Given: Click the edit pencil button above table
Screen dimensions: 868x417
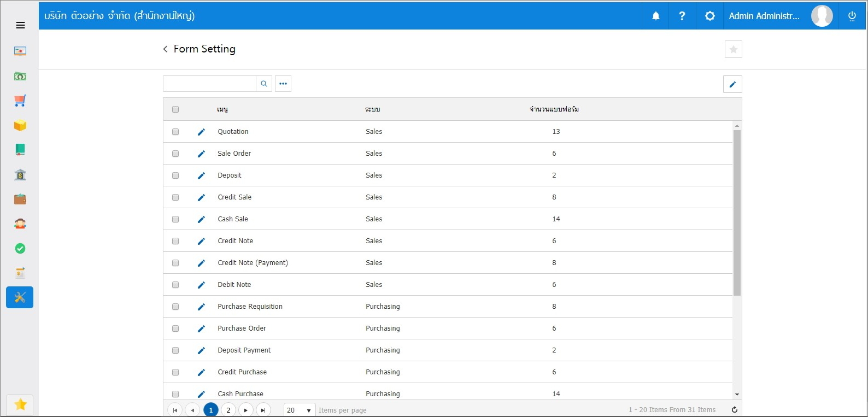Looking at the screenshot, I should tap(732, 84).
